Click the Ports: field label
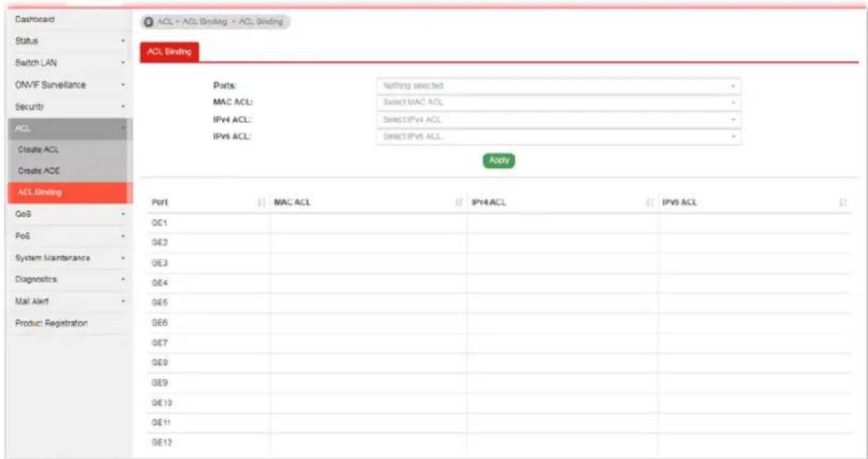The image size is (868, 459). pos(225,86)
